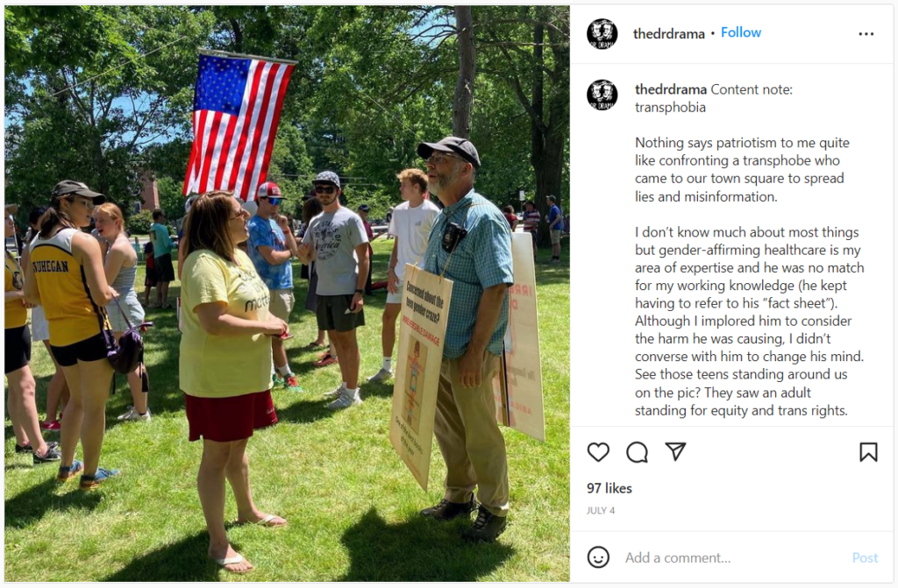Screen dimensions: 898x588
Task: View the 97 likes list
Action: pyautogui.click(x=609, y=488)
